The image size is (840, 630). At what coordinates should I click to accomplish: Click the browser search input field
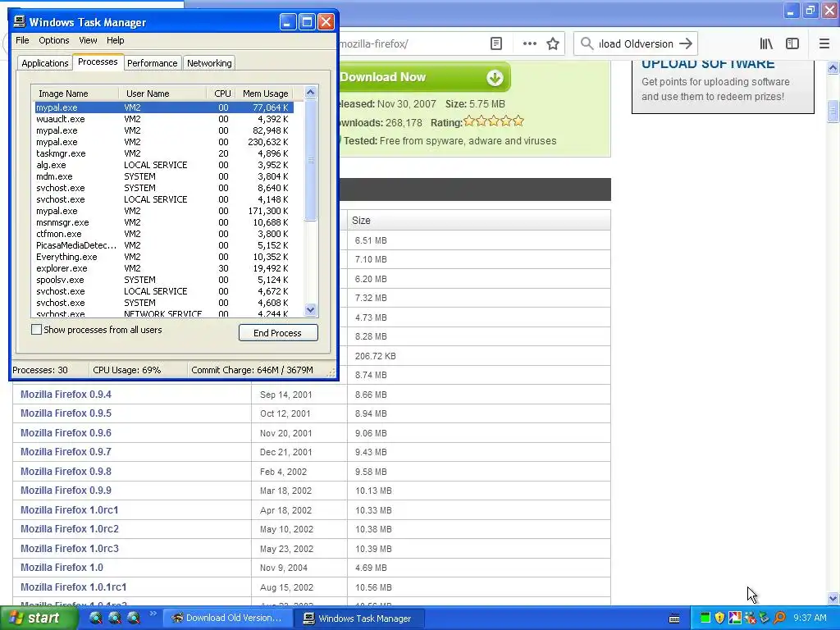point(636,44)
